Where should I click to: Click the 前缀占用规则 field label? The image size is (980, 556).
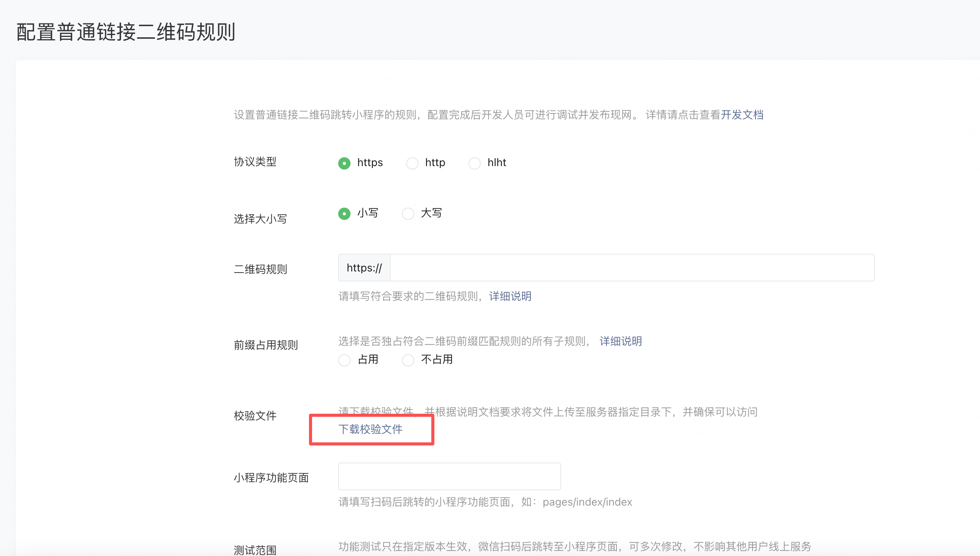(266, 345)
